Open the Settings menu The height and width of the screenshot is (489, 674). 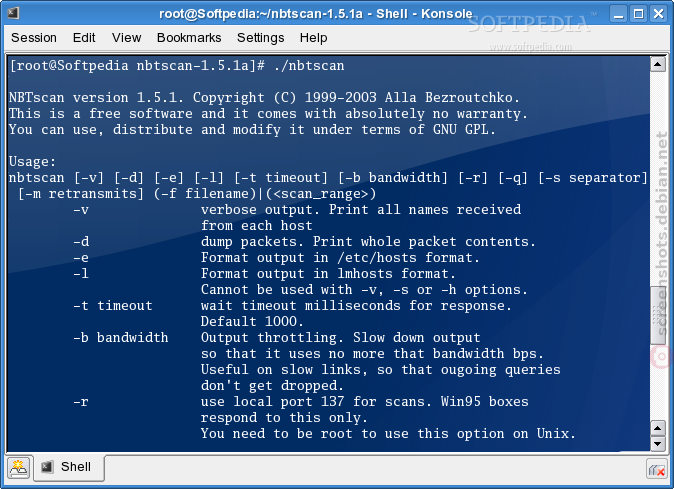coord(260,38)
